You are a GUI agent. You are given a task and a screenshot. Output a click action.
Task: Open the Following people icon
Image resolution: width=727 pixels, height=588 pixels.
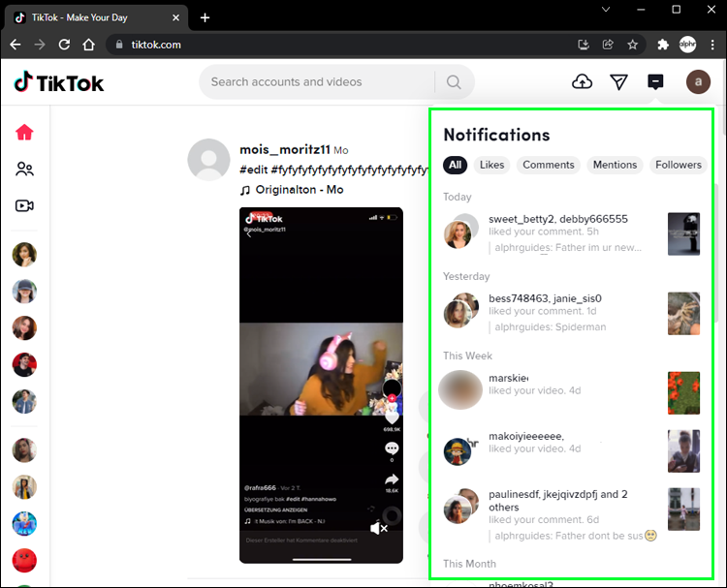tap(24, 169)
